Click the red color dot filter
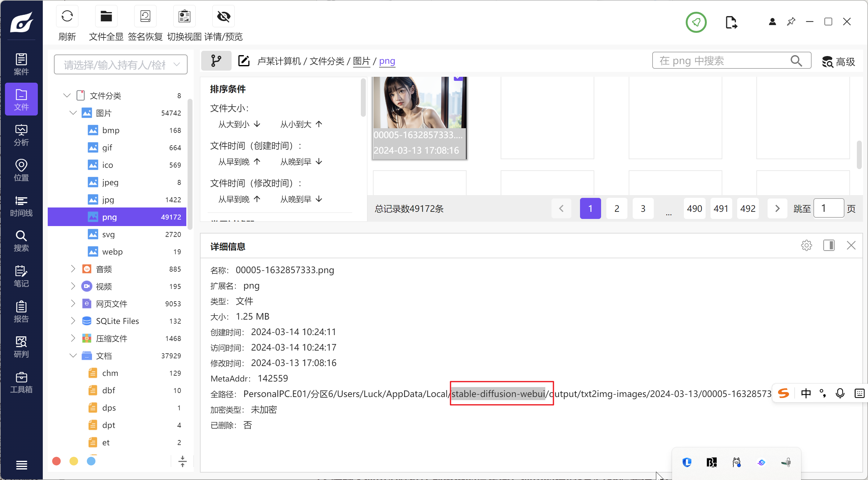Viewport: 868px width, 480px height. (x=57, y=461)
